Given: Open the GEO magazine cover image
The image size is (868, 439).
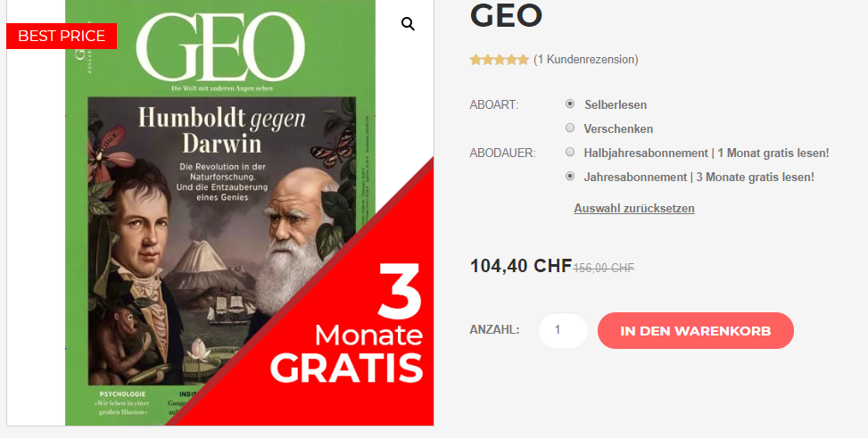Looking at the screenshot, I should 220,212.
